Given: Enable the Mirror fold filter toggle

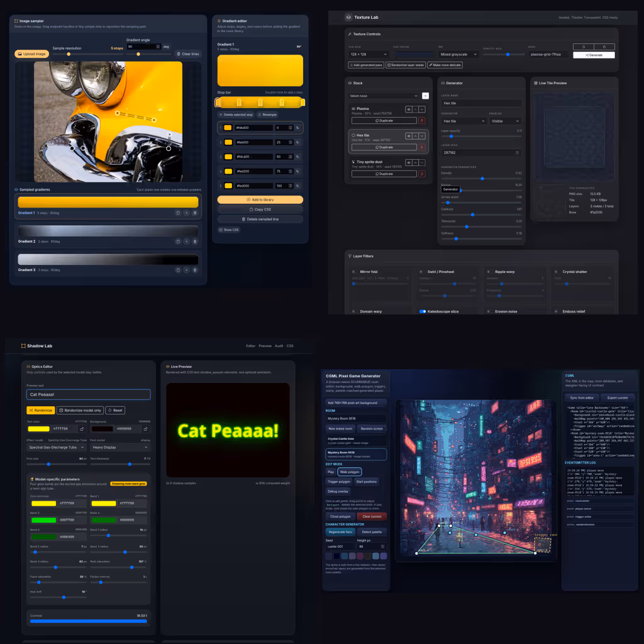Looking at the screenshot, I should [x=355, y=272].
